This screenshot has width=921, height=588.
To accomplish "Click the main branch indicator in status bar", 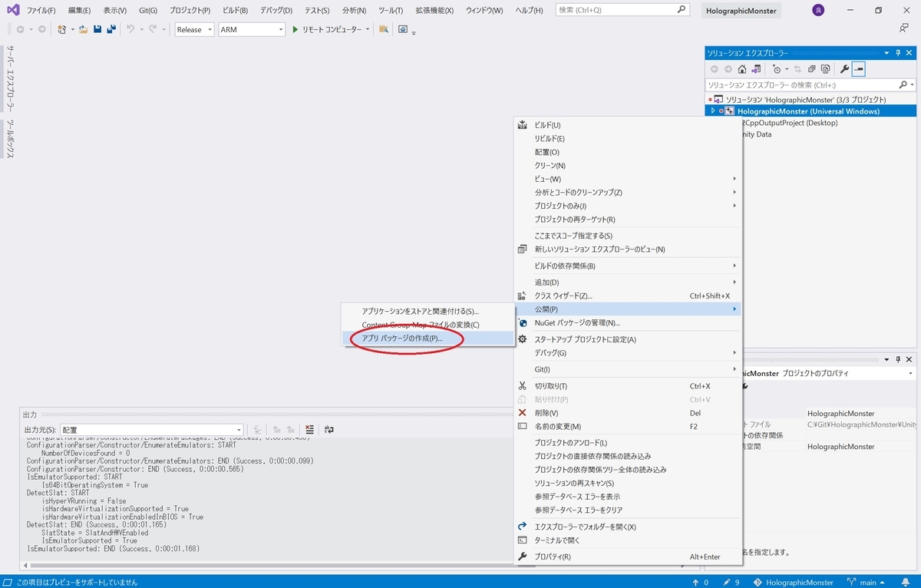I will [865, 582].
